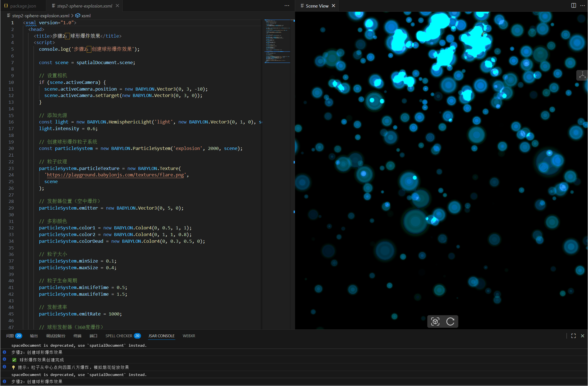This screenshot has height=386, width=588.
Task: Open the SPELL CHECKER panel tab
Action: click(119, 336)
